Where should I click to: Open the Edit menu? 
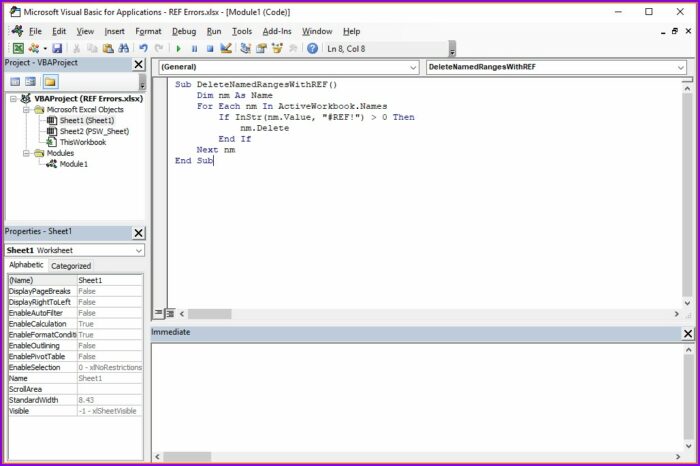[59, 31]
